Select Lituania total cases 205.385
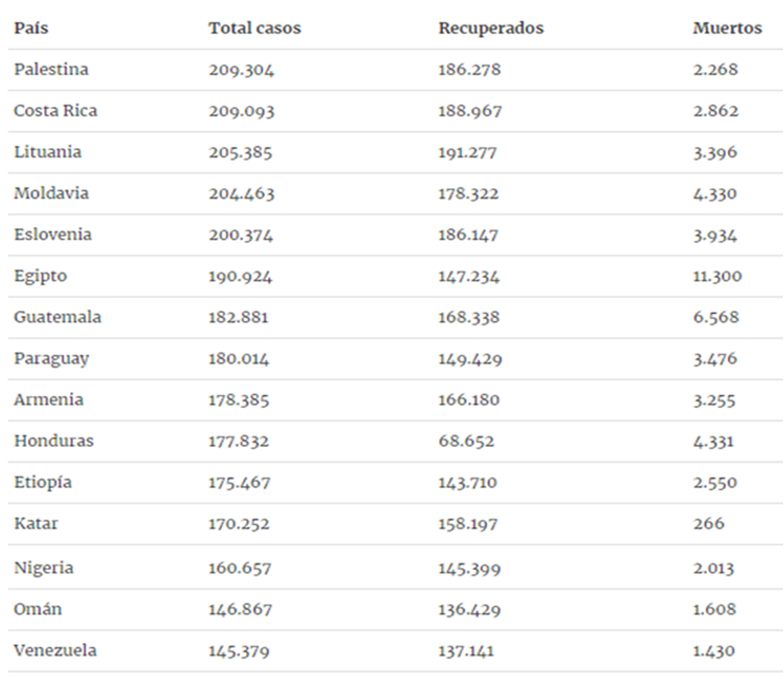This screenshot has height=679, width=784. point(241,152)
